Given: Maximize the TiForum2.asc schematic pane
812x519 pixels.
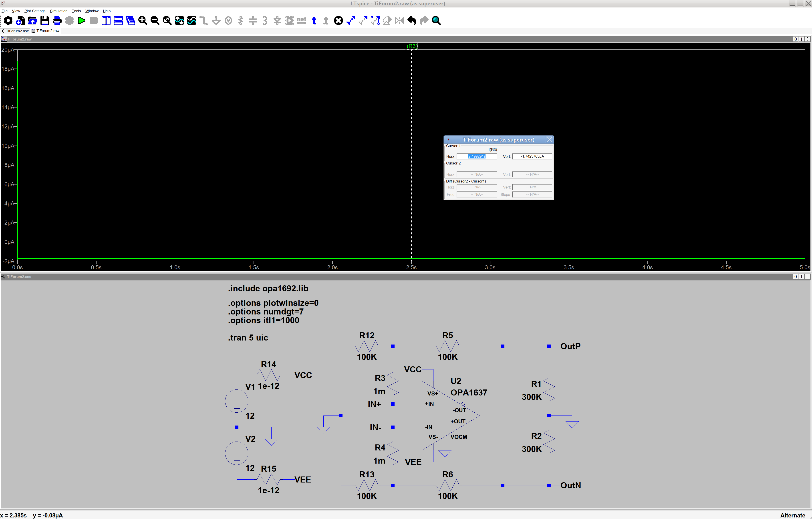Looking at the screenshot, I should pyautogui.click(x=802, y=276).
